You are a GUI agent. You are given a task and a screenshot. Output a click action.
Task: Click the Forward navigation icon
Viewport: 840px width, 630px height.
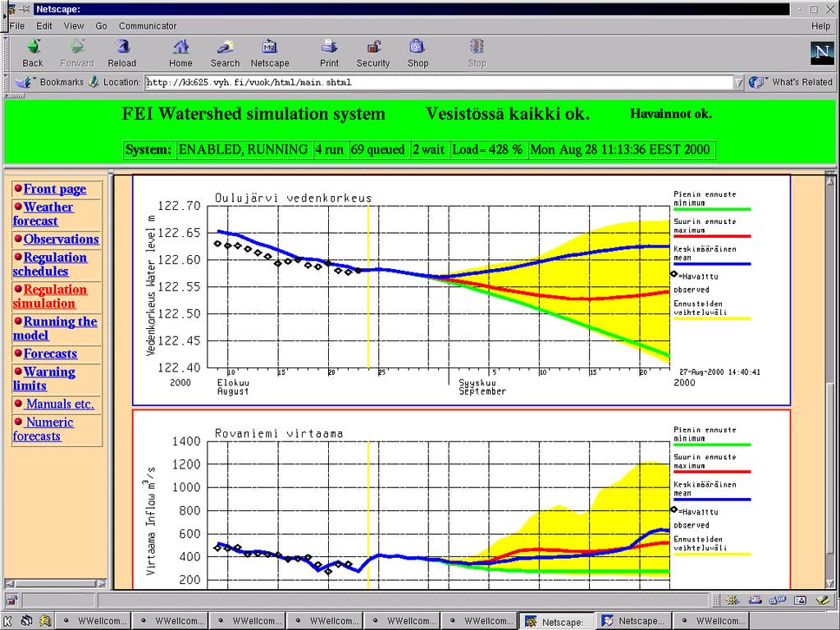click(x=77, y=47)
